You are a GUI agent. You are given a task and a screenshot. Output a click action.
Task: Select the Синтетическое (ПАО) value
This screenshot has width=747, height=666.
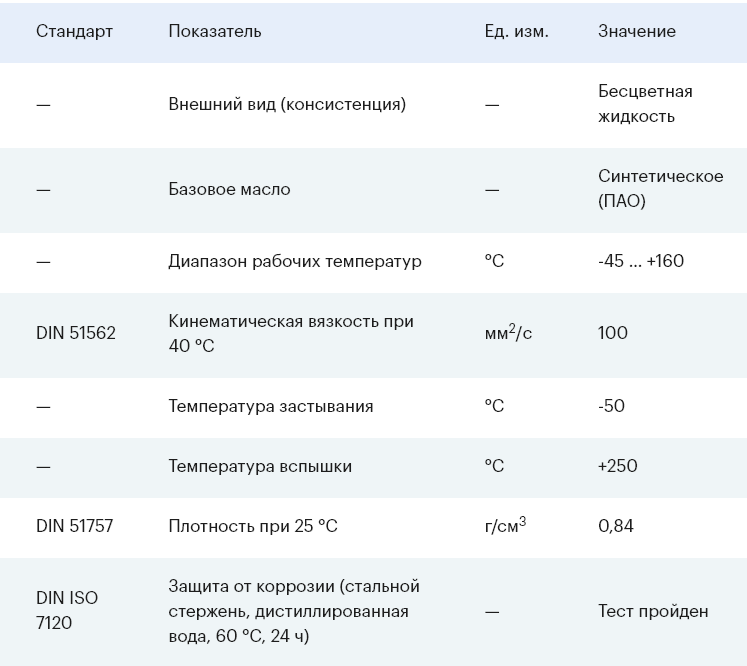(x=661, y=189)
